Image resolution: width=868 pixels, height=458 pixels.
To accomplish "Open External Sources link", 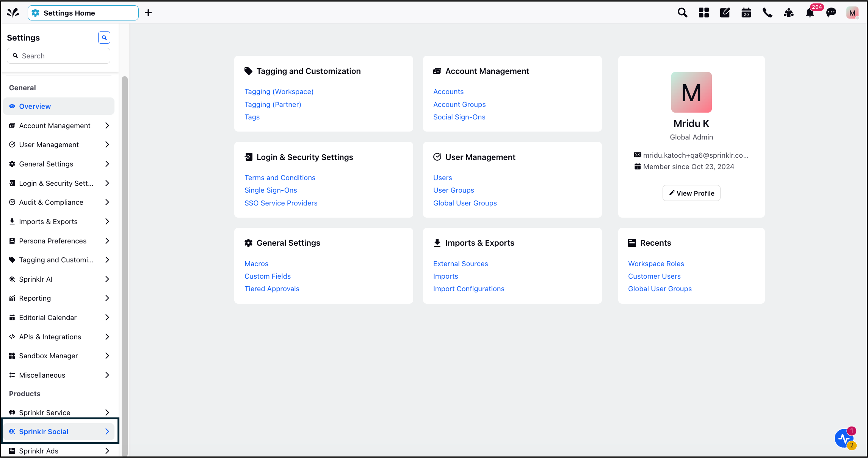I will 461,264.
